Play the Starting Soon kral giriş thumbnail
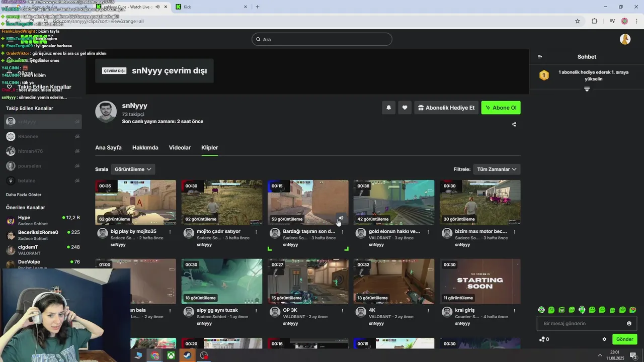 pos(480,282)
